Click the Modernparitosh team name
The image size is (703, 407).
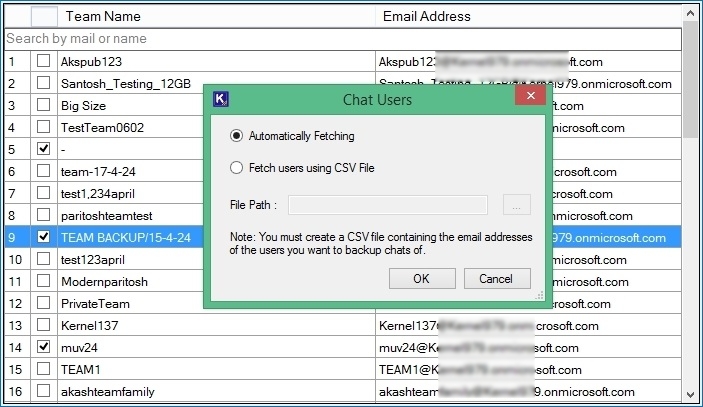(x=104, y=281)
